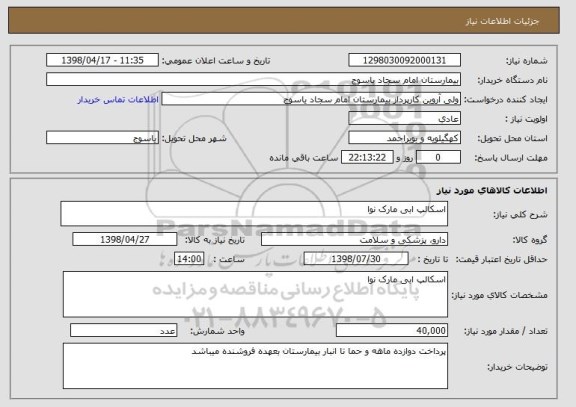The height and width of the screenshot is (407, 576).
Task: Click the quantity field 40,000
Action: click(x=392, y=331)
